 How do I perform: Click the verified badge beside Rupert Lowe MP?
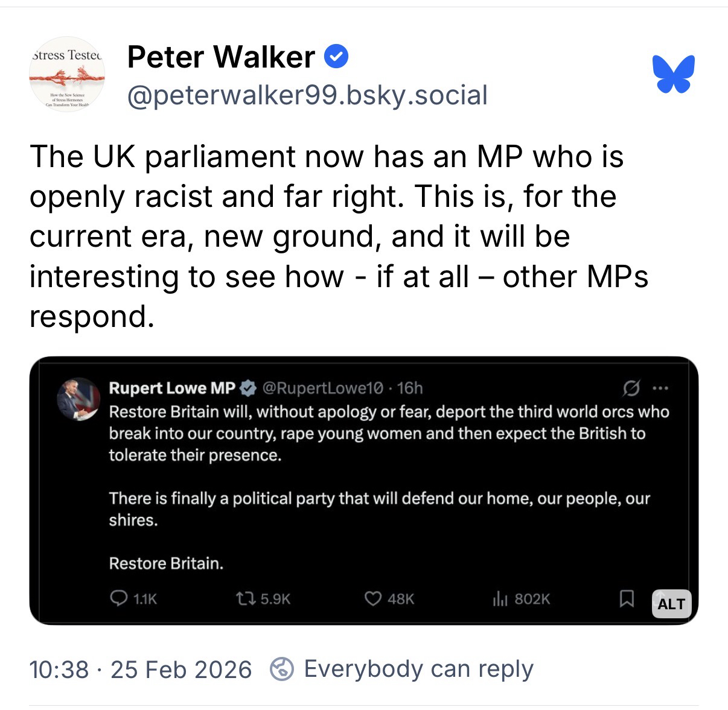coord(249,388)
